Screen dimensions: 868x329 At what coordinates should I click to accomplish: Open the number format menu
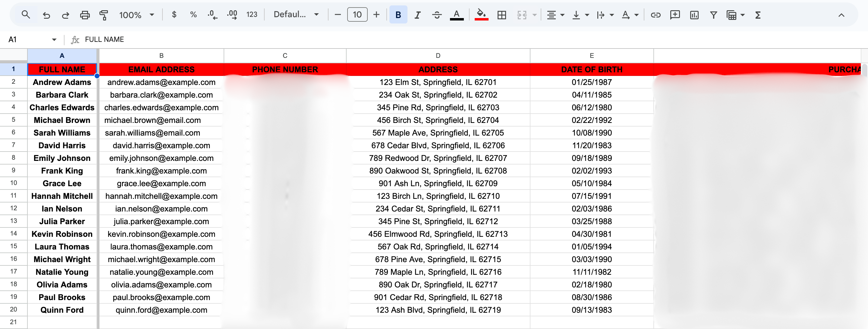click(252, 15)
